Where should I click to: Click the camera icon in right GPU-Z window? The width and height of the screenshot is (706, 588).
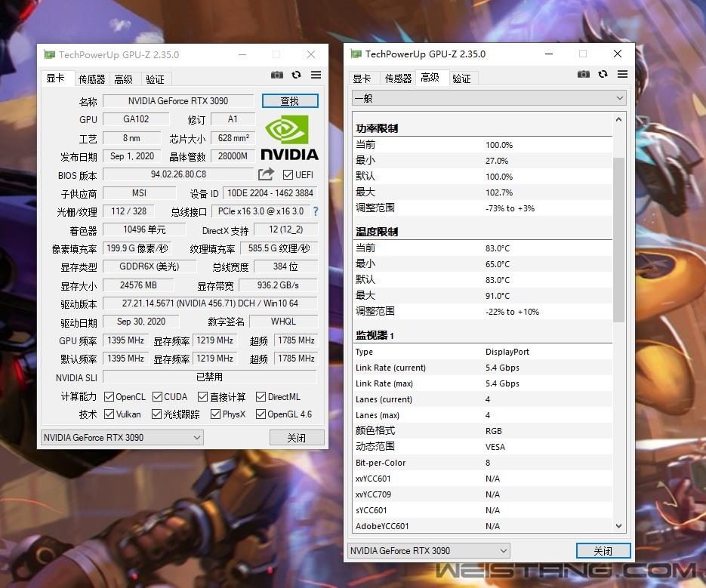(x=584, y=74)
